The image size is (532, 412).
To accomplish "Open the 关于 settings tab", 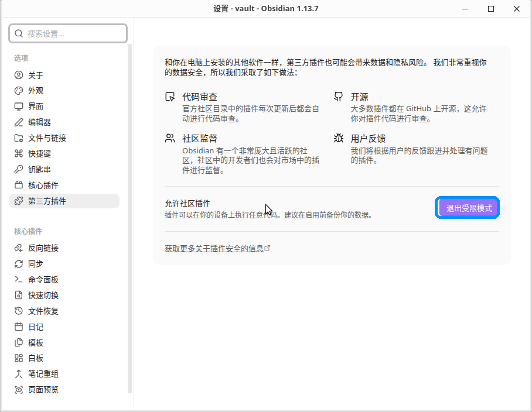I will (x=64, y=75).
